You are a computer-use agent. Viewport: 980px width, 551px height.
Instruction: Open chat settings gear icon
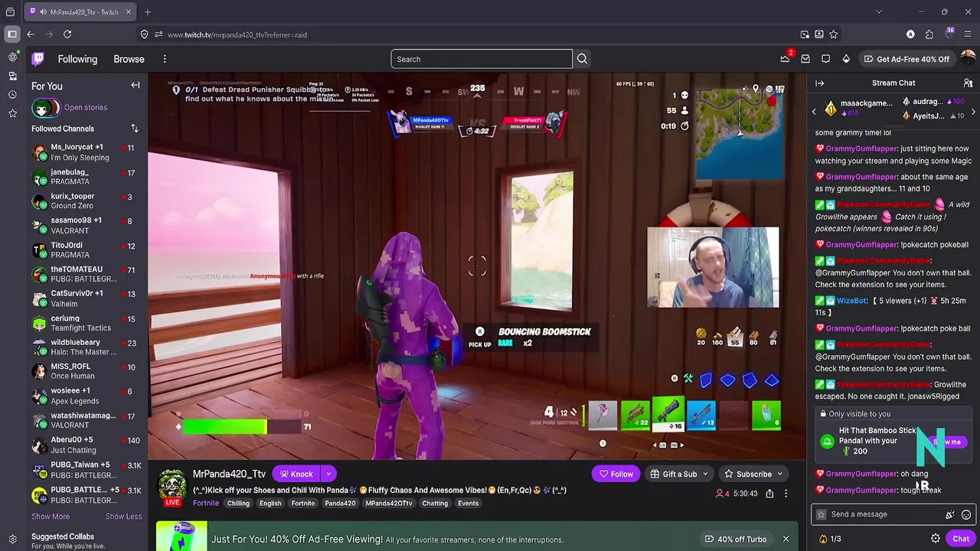[935, 539]
